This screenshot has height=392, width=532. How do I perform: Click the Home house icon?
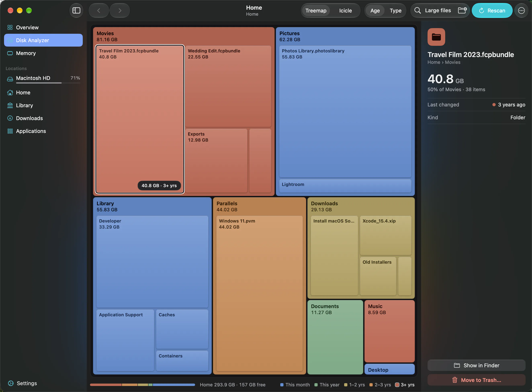10,93
